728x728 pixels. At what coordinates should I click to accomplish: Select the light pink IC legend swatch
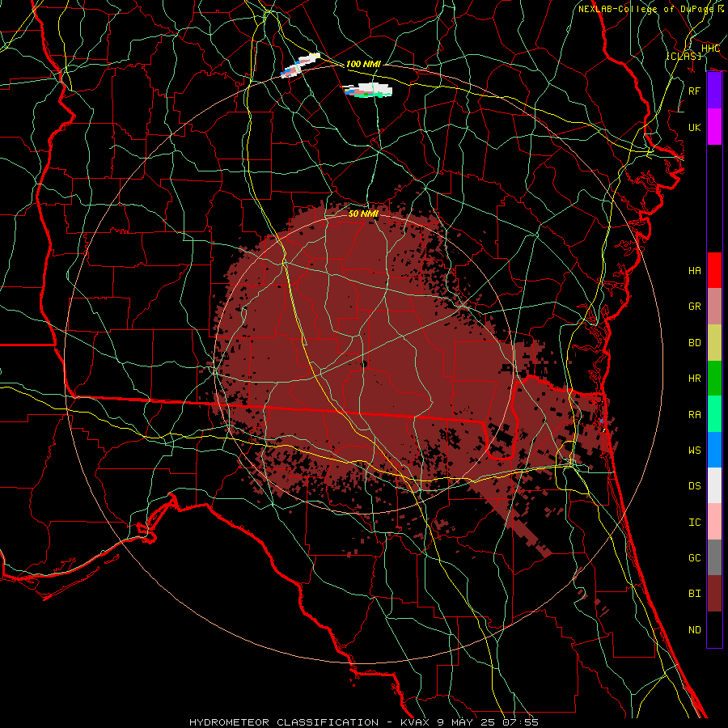coord(714,522)
